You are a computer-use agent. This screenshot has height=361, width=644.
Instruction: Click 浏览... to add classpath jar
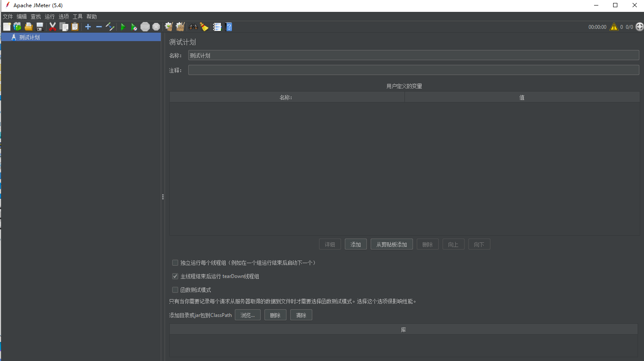click(248, 315)
